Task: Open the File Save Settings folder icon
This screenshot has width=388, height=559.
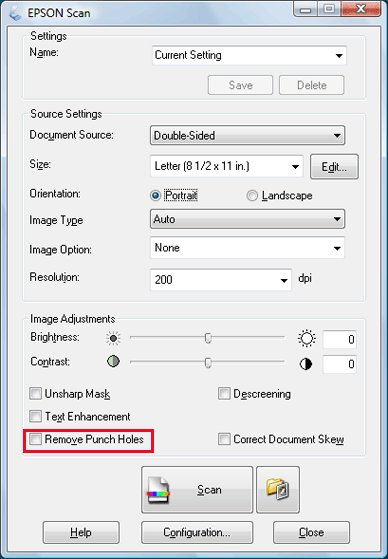Action: 278,489
